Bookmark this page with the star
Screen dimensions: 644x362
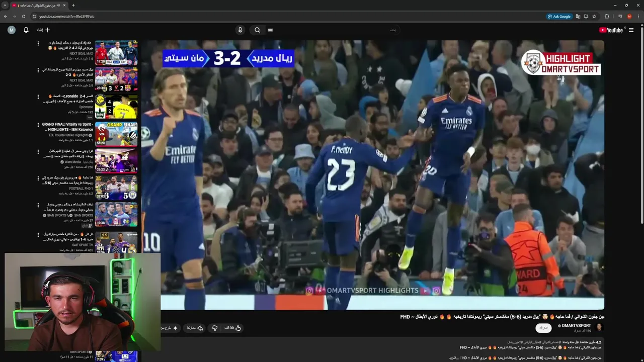(594, 16)
